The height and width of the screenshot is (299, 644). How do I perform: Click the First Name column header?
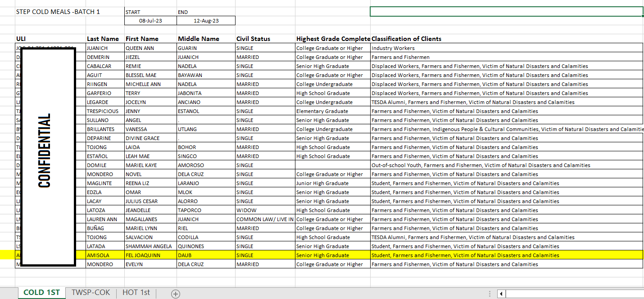click(x=150, y=39)
